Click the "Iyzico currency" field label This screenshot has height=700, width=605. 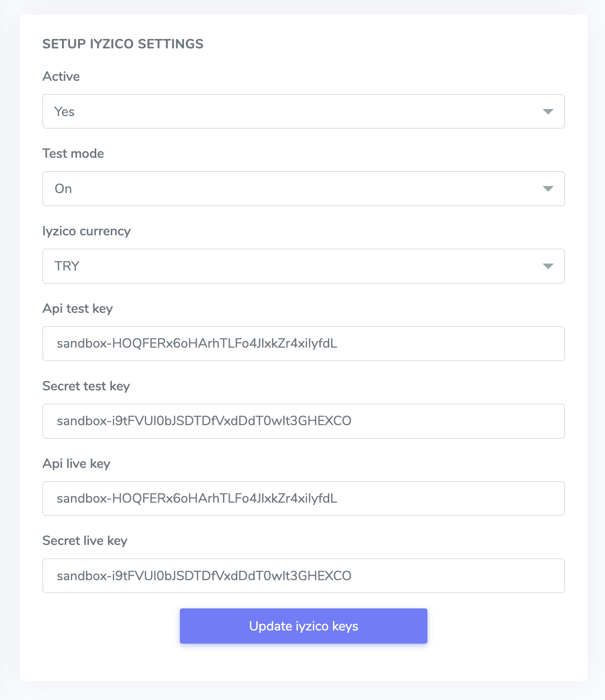[x=86, y=231]
